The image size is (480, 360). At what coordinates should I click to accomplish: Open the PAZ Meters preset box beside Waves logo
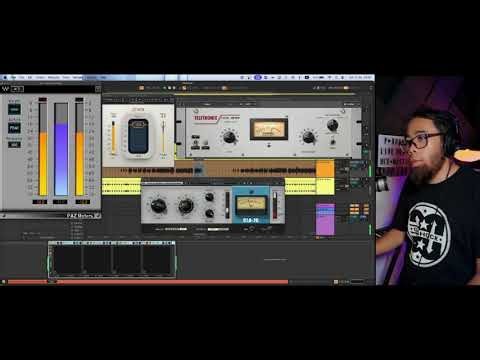coord(17,89)
